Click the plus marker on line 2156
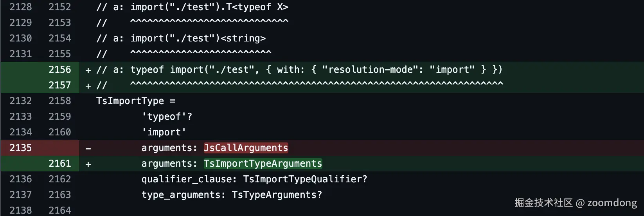Viewport: 644px width, 216px height. click(88, 70)
